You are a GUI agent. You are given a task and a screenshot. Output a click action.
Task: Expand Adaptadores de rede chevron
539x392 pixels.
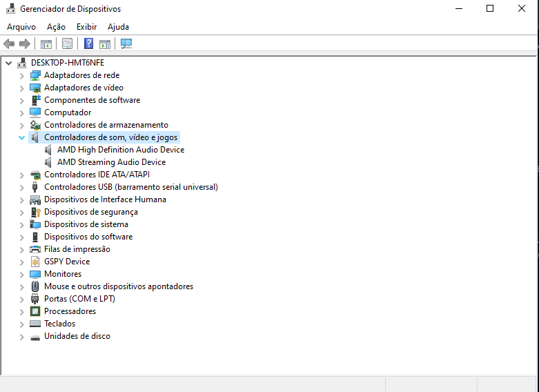21,76
